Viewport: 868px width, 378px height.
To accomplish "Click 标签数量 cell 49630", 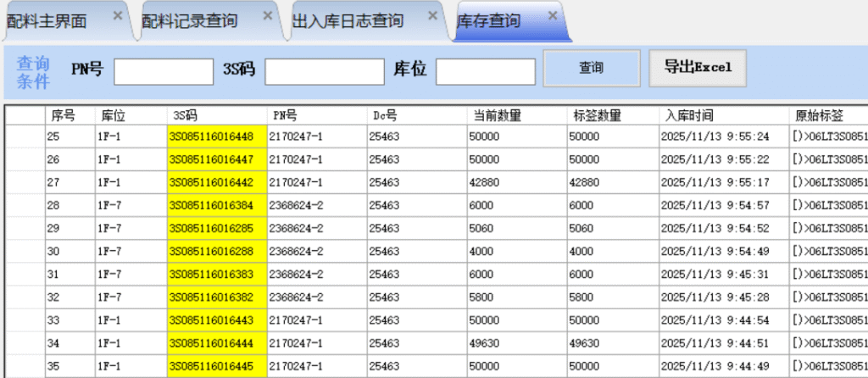I will click(614, 343).
